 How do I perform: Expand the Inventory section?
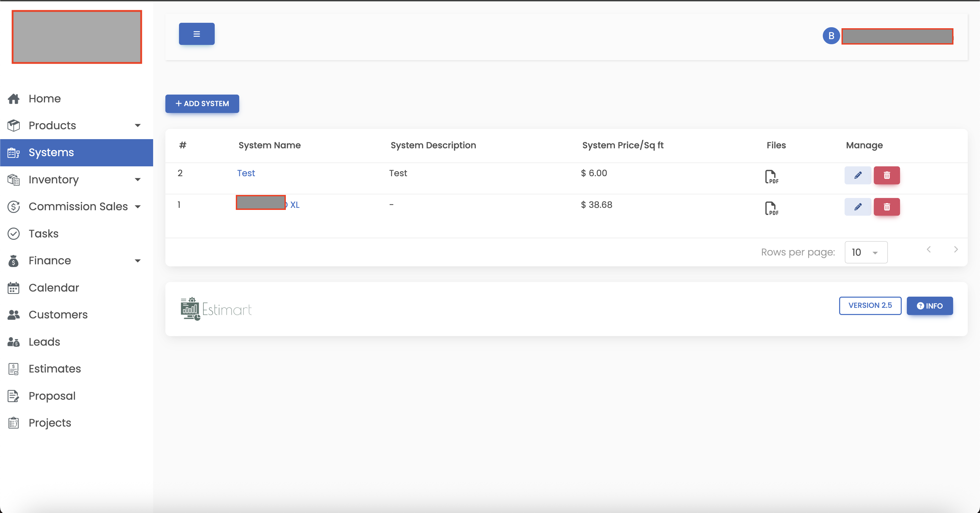coord(138,180)
